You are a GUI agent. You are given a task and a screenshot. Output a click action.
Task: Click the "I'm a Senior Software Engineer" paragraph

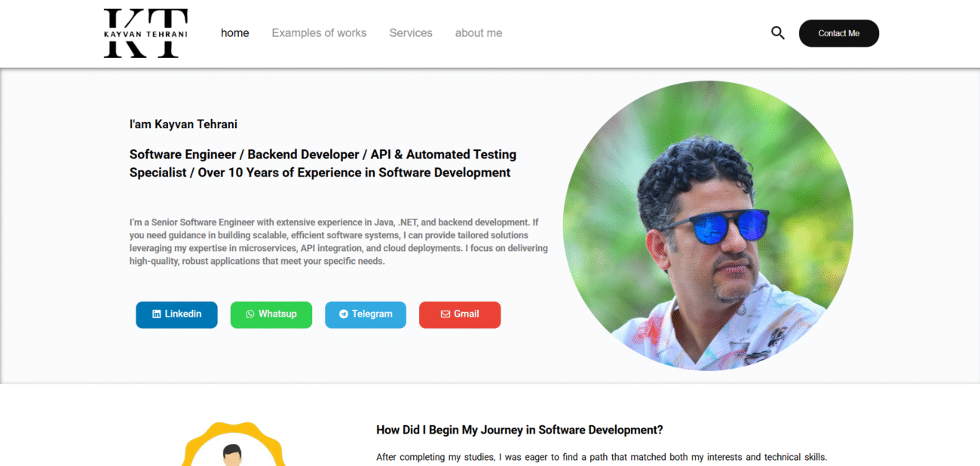pos(338,242)
